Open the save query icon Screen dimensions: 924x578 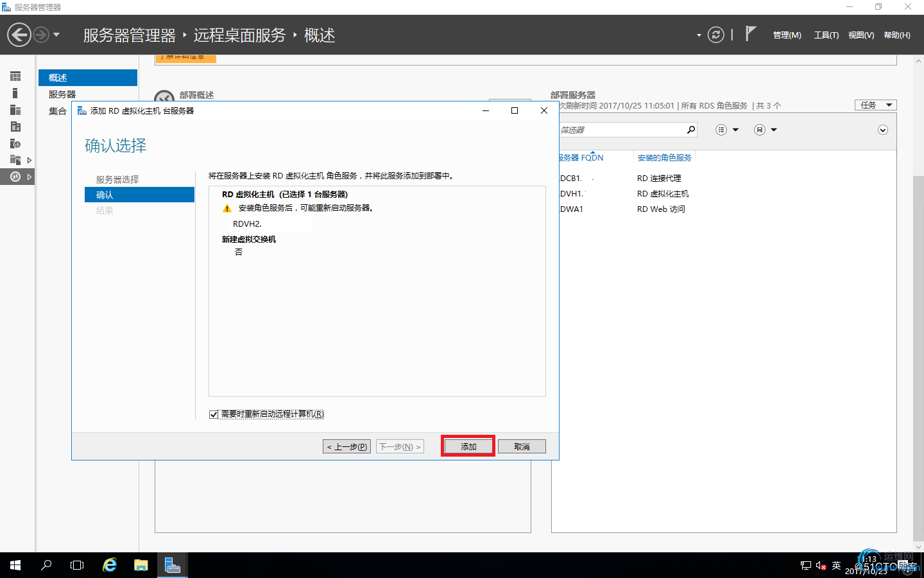tap(760, 130)
